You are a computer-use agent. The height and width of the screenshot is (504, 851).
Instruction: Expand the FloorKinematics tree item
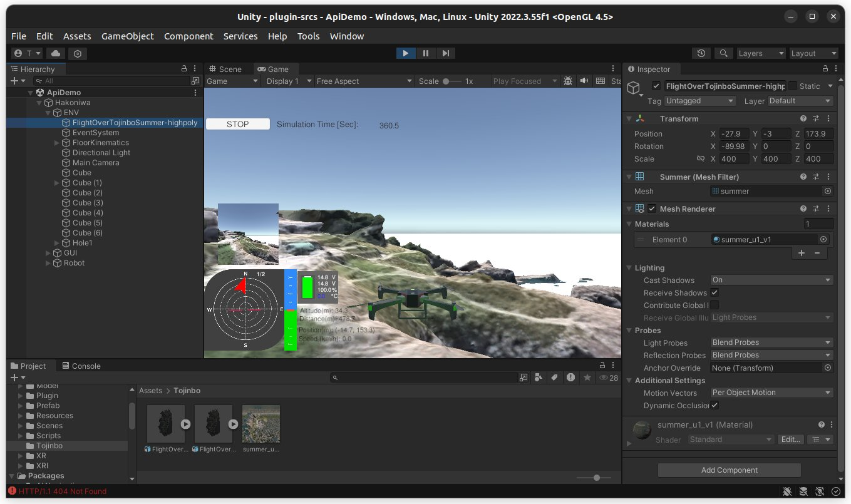tap(57, 143)
